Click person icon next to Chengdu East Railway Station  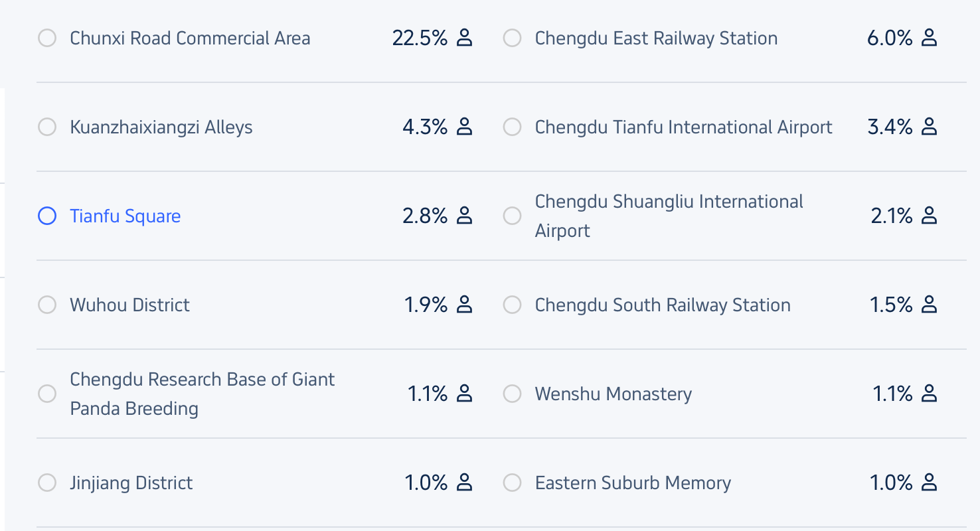[930, 38]
